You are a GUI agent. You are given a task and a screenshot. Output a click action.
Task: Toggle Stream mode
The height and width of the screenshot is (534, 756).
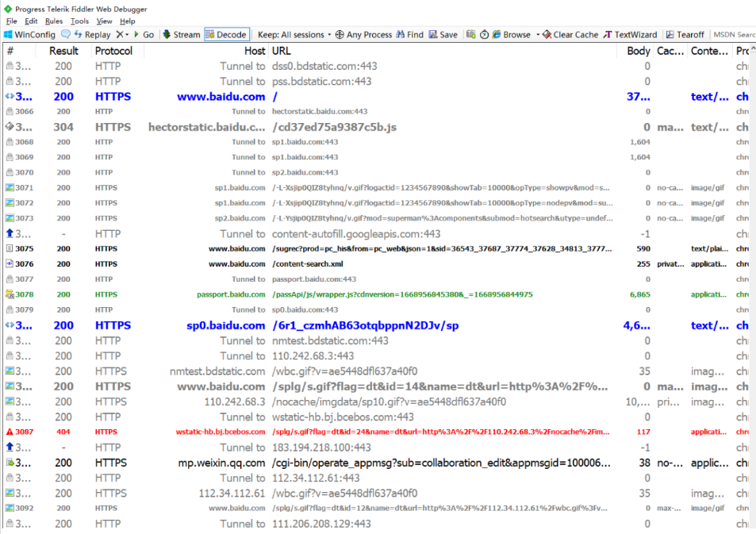tap(182, 35)
